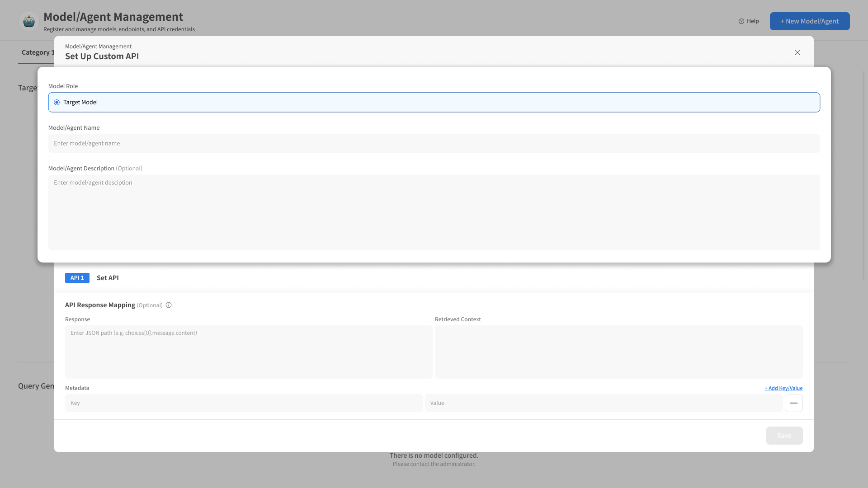Click the robot avatar icon
The height and width of the screenshot is (488, 868).
coord(29,21)
